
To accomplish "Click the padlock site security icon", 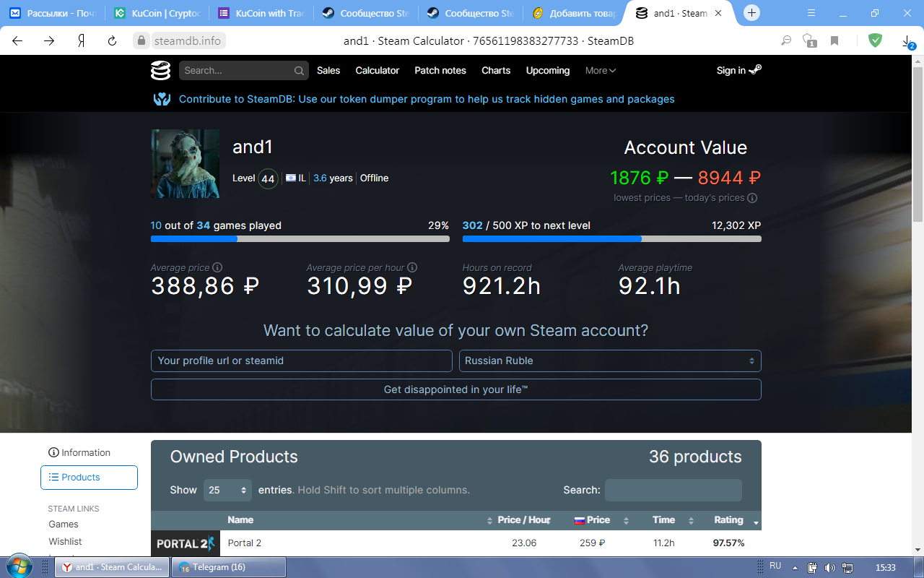I will (x=141, y=41).
